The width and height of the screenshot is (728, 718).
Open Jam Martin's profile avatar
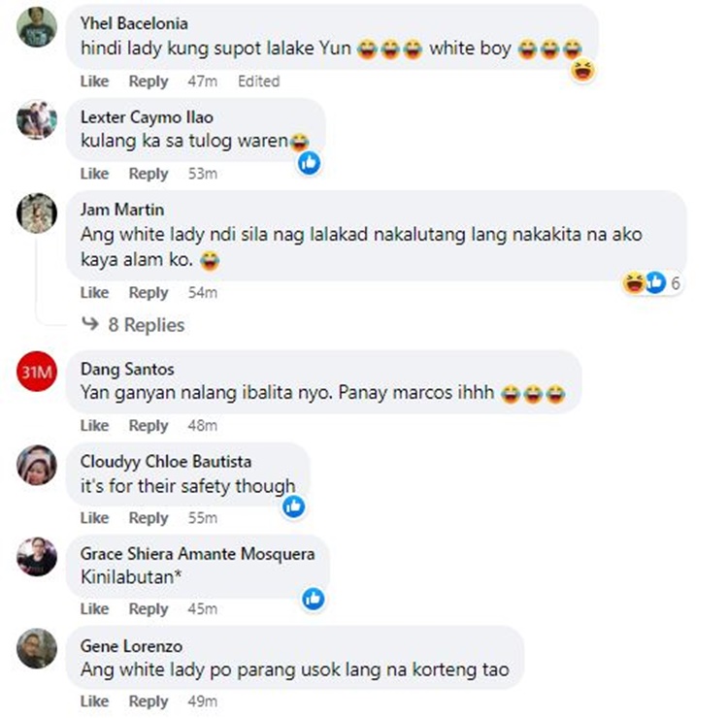(x=37, y=213)
